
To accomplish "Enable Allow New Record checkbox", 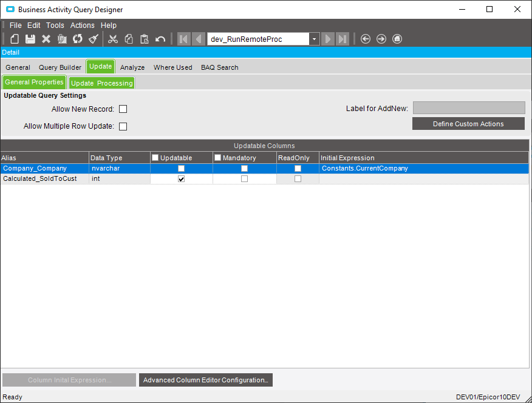I will tap(123, 109).
